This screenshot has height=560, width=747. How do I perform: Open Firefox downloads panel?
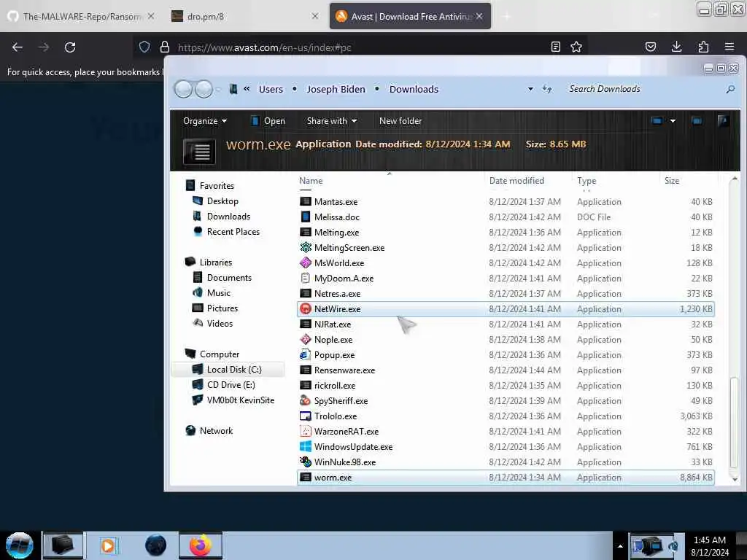(676, 47)
